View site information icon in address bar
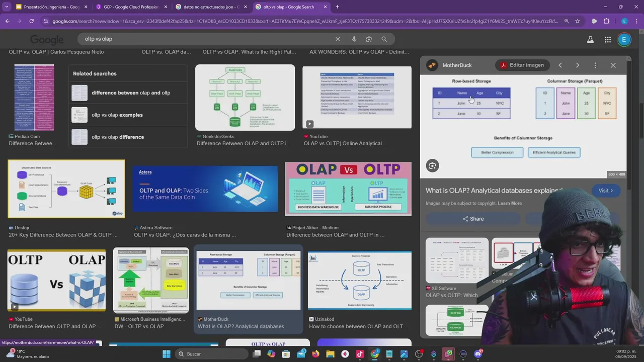The image size is (644, 362). (46, 21)
